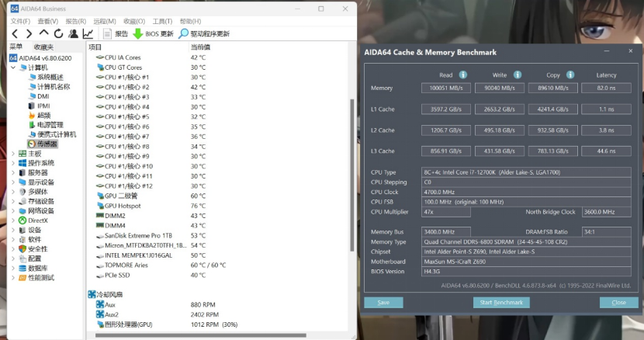Open the 报告(R) menu
Image resolution: width=644 pixels, height=340 pixels.
(x=75, y=21)
